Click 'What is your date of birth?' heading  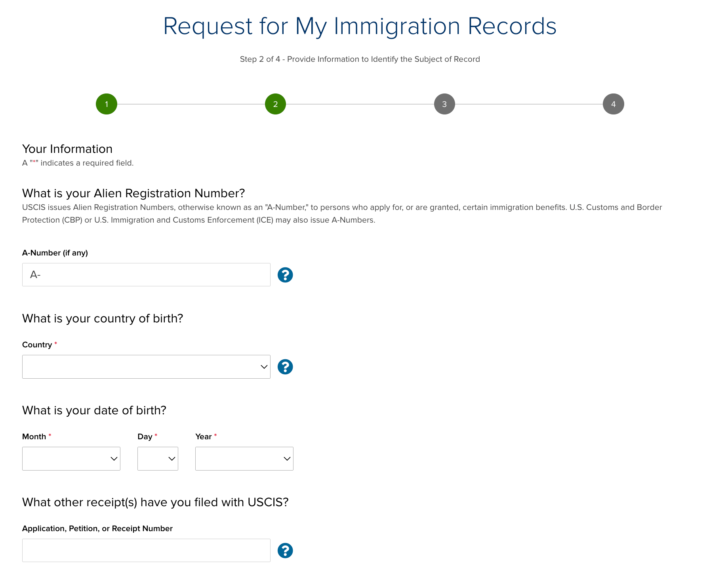click(94, 410)
